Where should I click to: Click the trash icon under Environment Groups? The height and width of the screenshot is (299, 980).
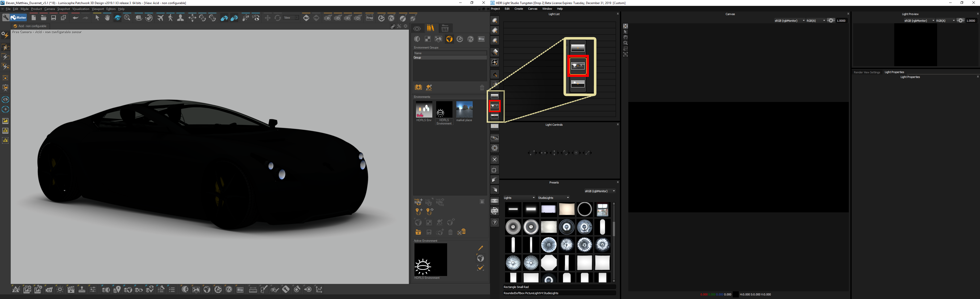click(x=482, y=87)
